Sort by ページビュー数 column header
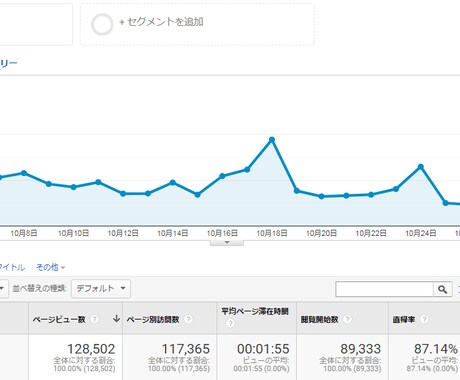 (59, 319)
